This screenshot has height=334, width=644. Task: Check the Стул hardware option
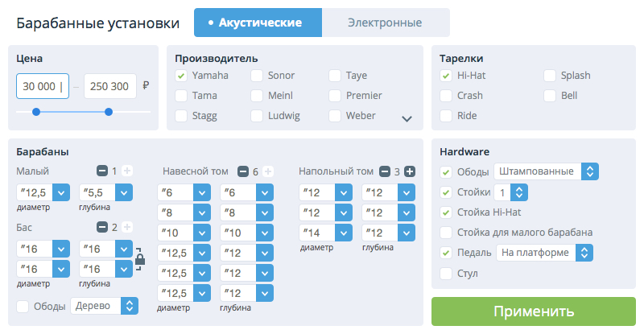pos(446,274)
